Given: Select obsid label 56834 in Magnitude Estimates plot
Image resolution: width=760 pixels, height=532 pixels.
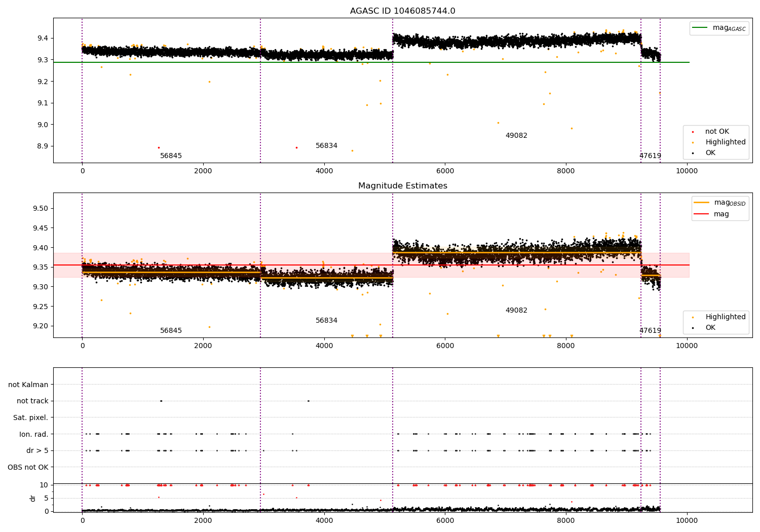Looking at the screenshot, I should [x=327, y=321].
